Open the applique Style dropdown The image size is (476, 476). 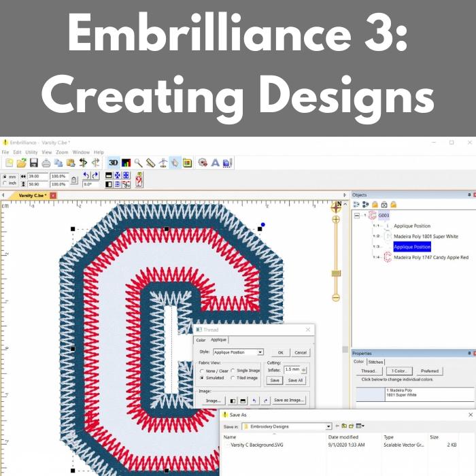pyautogui.click(x=260, y=352)
